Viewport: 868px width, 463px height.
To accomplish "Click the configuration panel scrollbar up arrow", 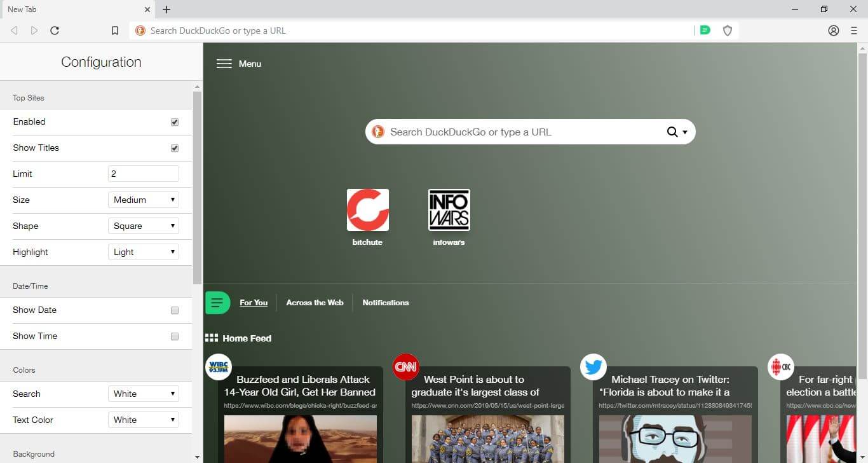I will (197, 86).
